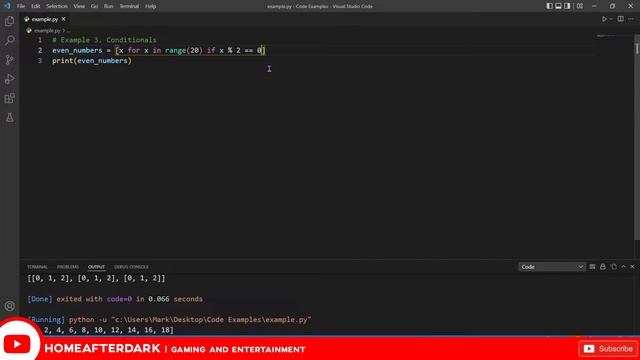The height and width of the screenshot is (360, 640).
Task: Open the Edit menu
Action: click(36, 6)
